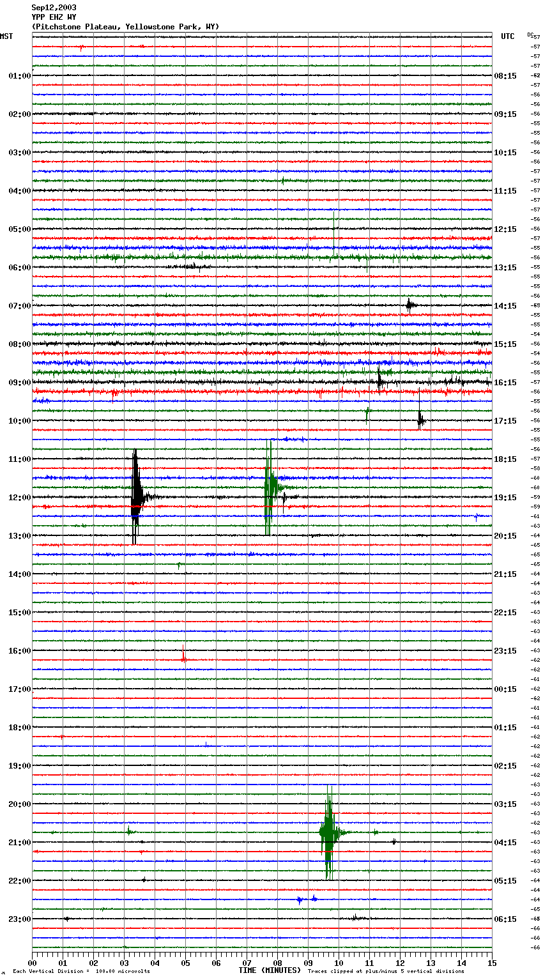Click minute 15 on the bottom time axis
This screenshot has width=543, height=980.
pyautogui.click(x=492, y=963)
